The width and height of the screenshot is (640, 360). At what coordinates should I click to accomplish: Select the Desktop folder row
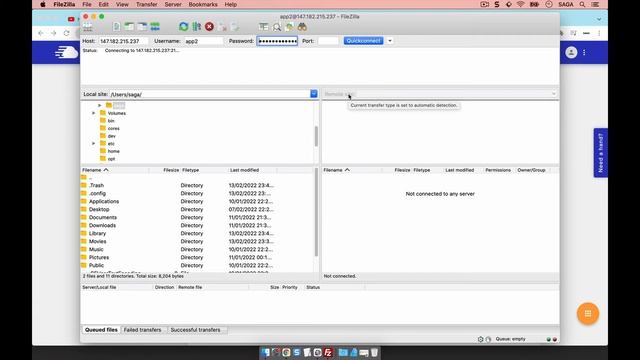(198, 209)
